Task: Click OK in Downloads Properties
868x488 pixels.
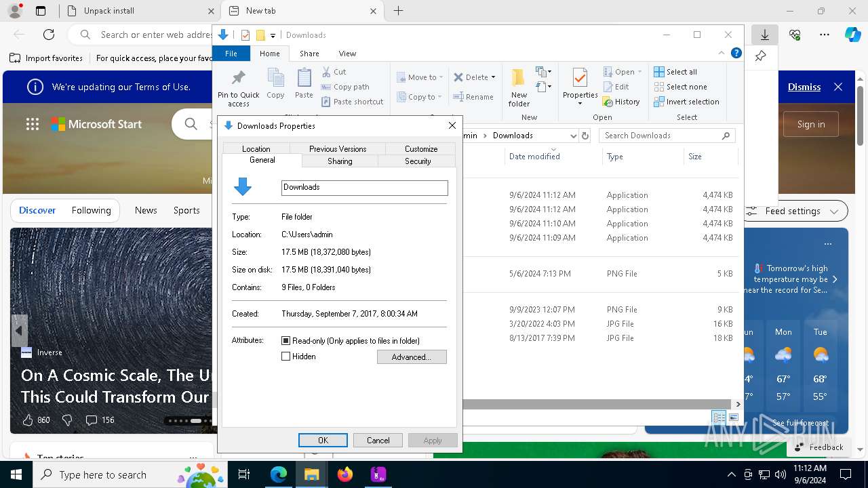Action: tap(323, 441)
